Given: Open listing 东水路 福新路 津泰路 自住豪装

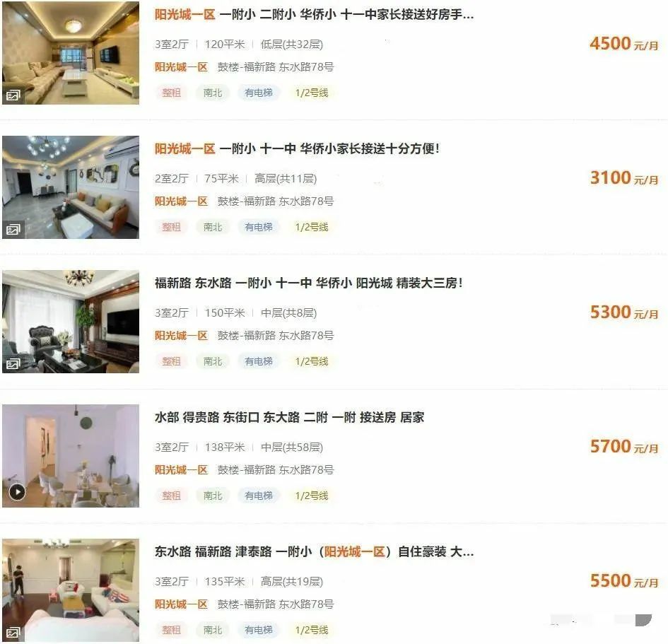Looking at the screenshot, I should click(x=314, y=551).
